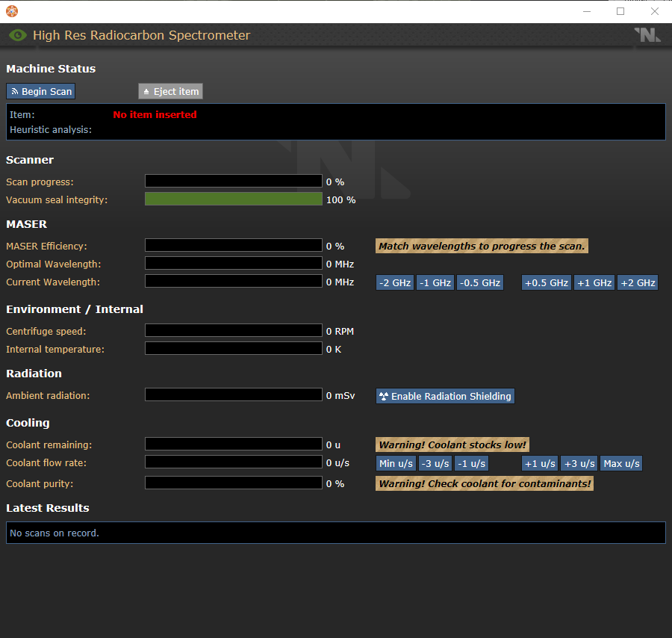This screenshot has height=638, width=672.
Task: Click the Internal temperature bar
Action: [x=234, y=349]
